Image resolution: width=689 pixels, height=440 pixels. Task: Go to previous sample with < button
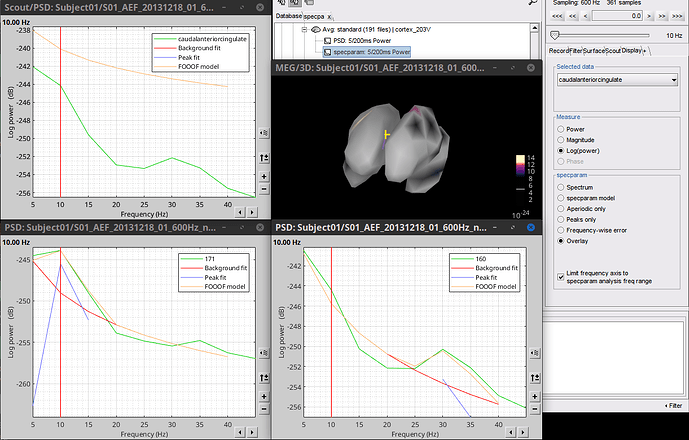(x=585, y=16)
